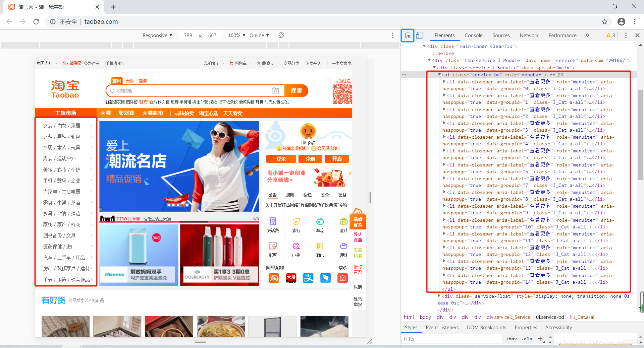Add a new style rule with plus icon
644x348 pixels.
click(540, 339)
